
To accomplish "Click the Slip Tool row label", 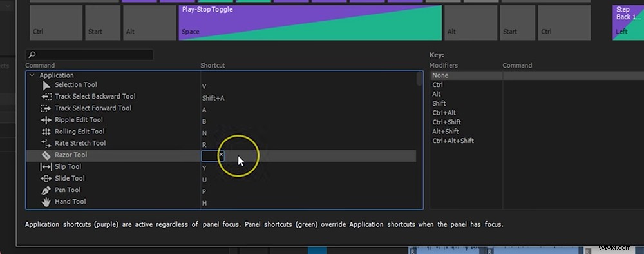I will [68, 167].
